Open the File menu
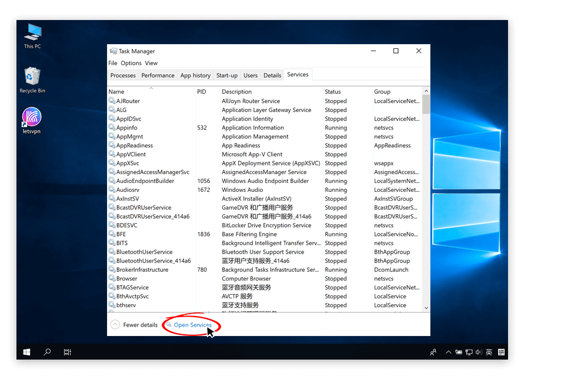 click(x=113, y=63)
